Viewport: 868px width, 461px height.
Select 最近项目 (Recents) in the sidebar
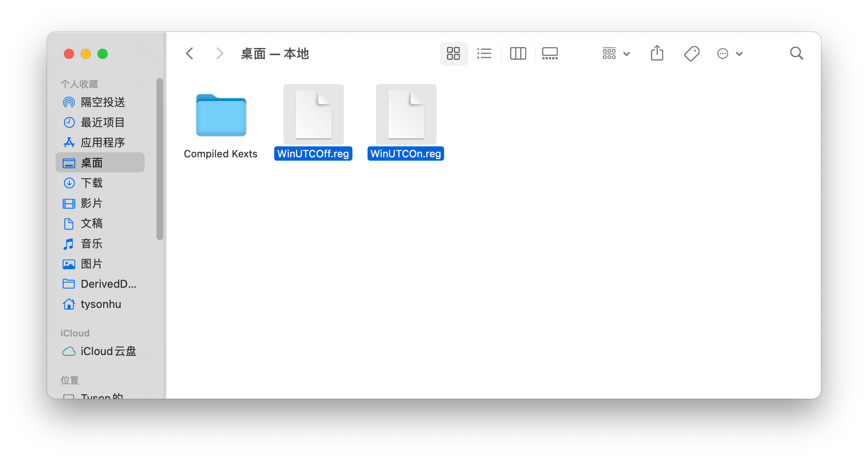click(102, 122)
